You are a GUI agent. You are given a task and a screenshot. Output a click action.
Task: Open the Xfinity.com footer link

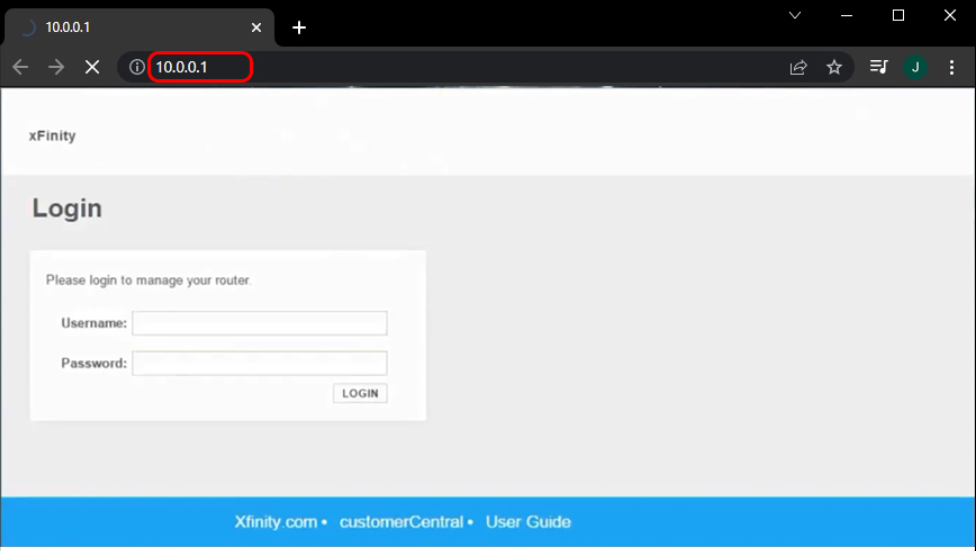click(275, 522)
